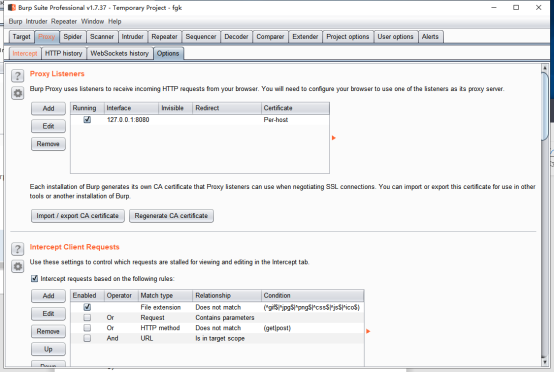Open help for Proxy Listeners section

[x=17, y=76]
